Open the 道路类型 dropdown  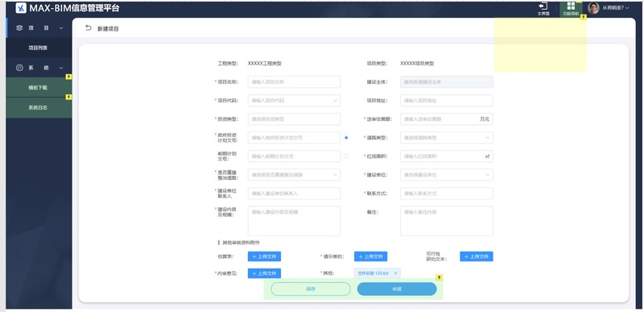pyautogui.click(x=447, y=138)
